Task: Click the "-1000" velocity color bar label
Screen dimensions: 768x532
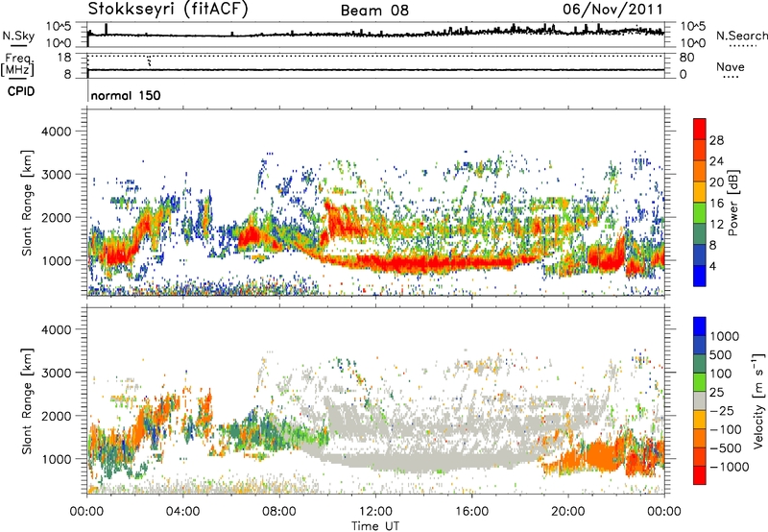Action: click(729, 467)
